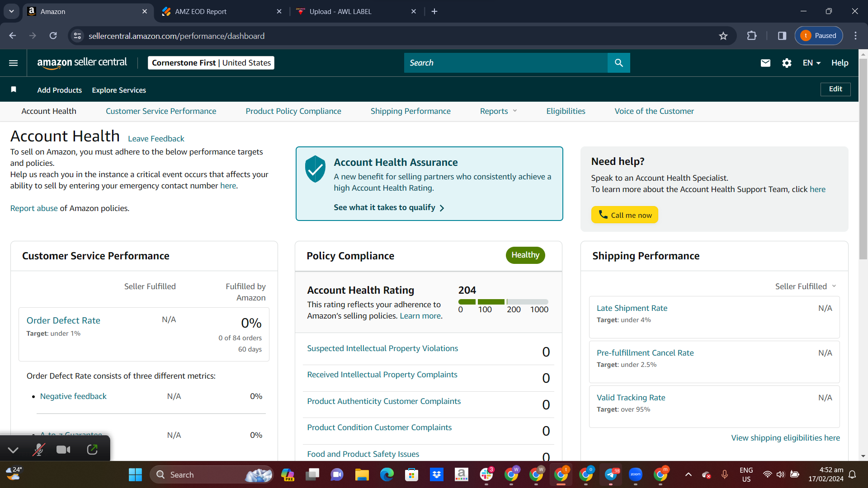Open Microsoft Store from the taskbar

pos(411,474)
